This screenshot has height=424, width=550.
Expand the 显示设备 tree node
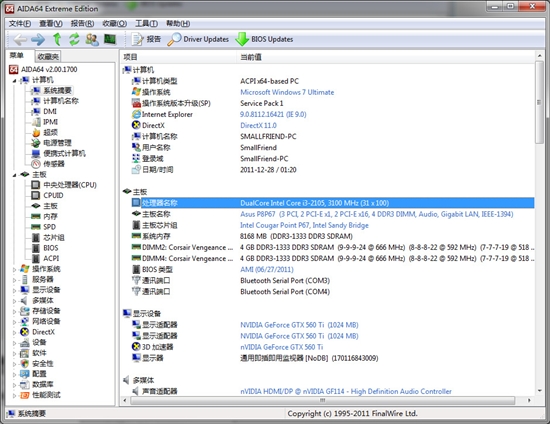(14, 290)
